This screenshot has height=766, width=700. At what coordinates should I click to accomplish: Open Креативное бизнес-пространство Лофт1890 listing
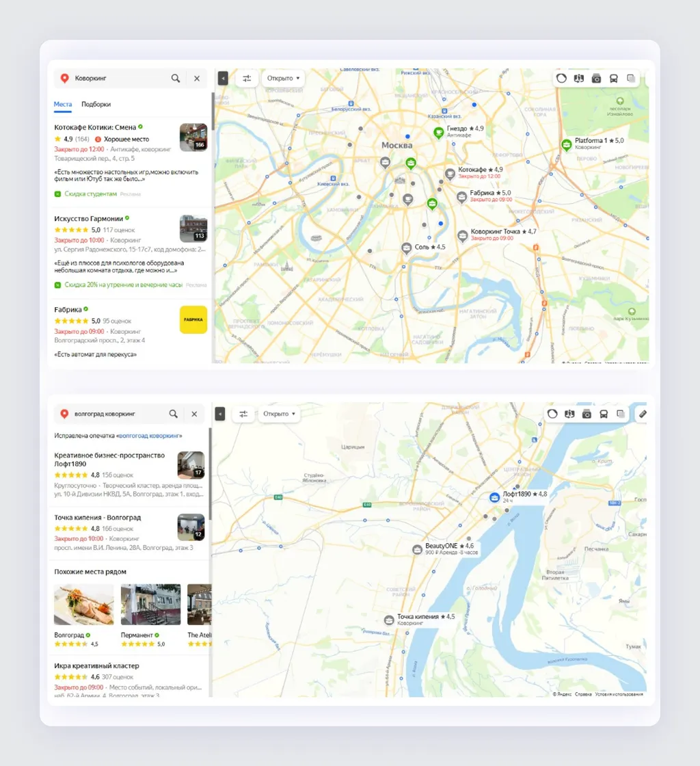coord(109,459)
